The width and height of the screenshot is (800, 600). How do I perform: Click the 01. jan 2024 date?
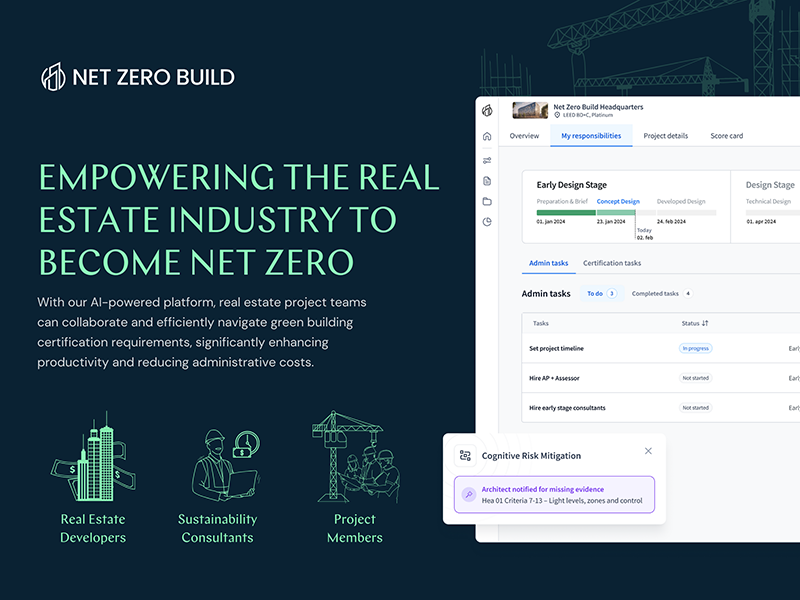tap(551, 222)
